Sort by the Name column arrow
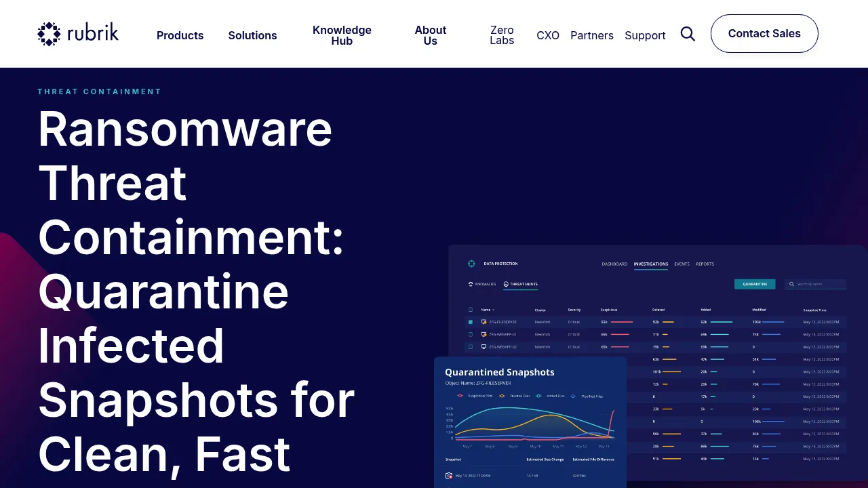Screen dimensions: 868x488 (494, 310)
